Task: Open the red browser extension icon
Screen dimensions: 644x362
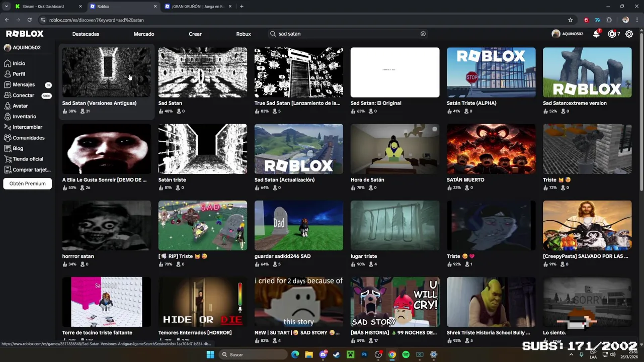Action: 586,20
